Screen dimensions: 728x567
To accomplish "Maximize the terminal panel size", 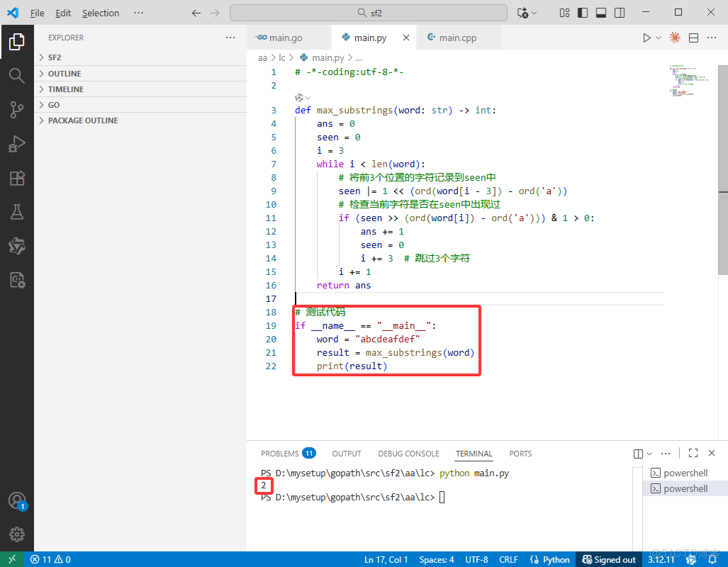I will click(x=693, y=454).
